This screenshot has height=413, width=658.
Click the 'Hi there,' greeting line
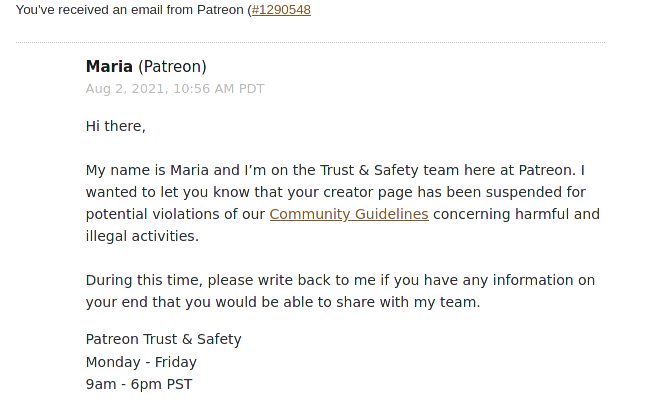(115, 126)
